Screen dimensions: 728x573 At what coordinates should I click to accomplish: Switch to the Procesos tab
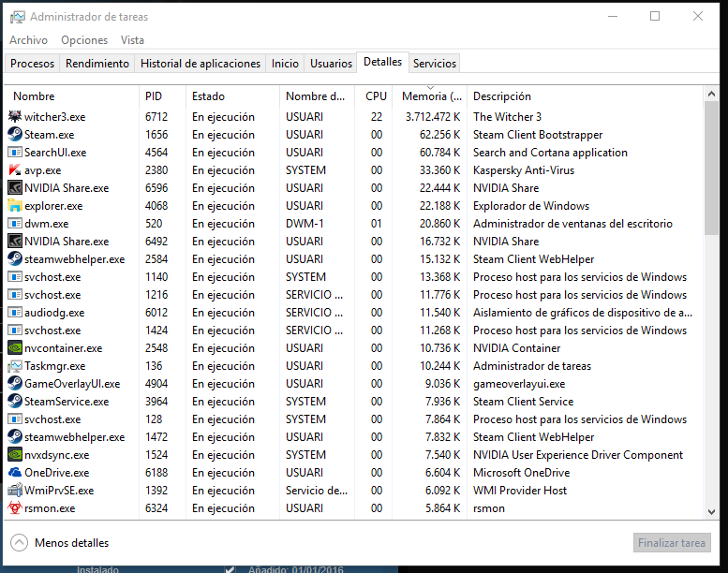[32, 63]
